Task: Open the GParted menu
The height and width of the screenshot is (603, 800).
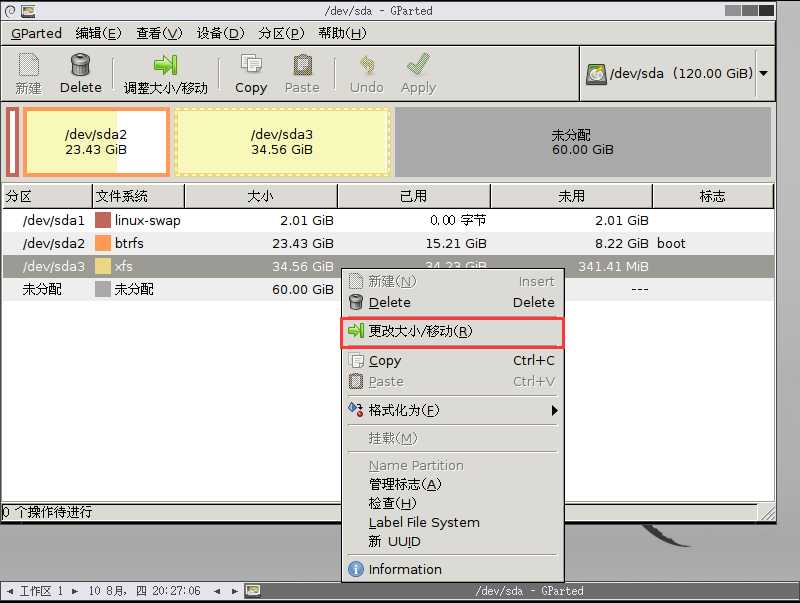Action: click(36, 33)
